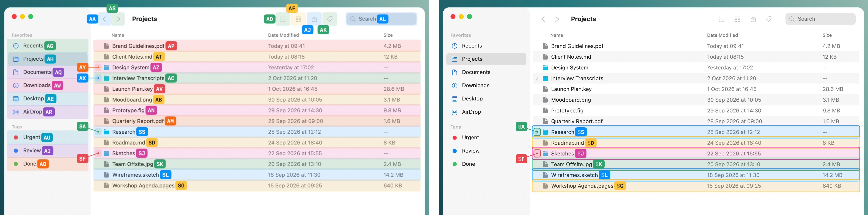Image resolution: width=868 pixels, height=215 pixels.
Task: Expand the Sketches folder in right window
Action: click(537, 154)
